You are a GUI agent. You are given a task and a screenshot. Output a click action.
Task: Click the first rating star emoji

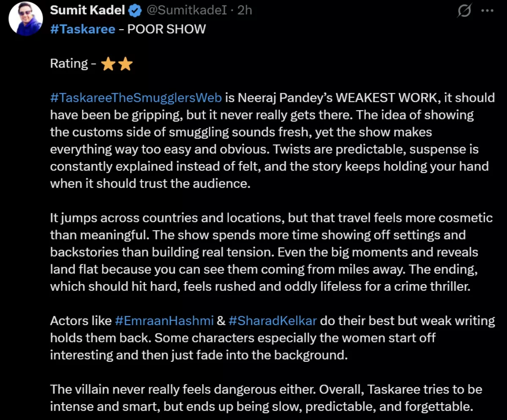click(109, 64)
